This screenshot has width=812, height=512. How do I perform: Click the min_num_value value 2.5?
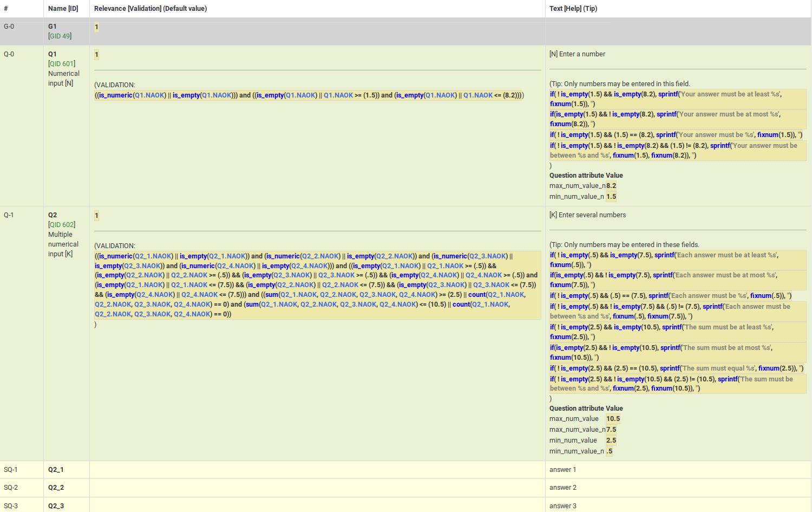click(611, 440)
